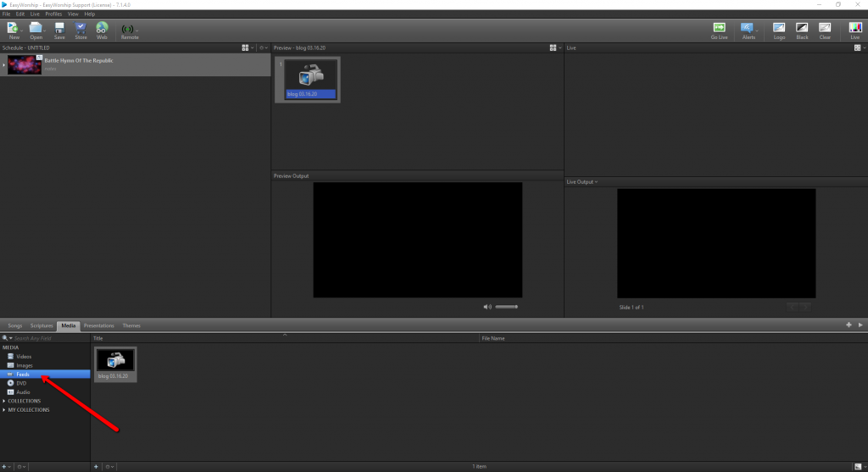The width and height of the screenshot is (868, 472).
Task: Open the gear menu below the Media tree
Action: click(20, 467)
